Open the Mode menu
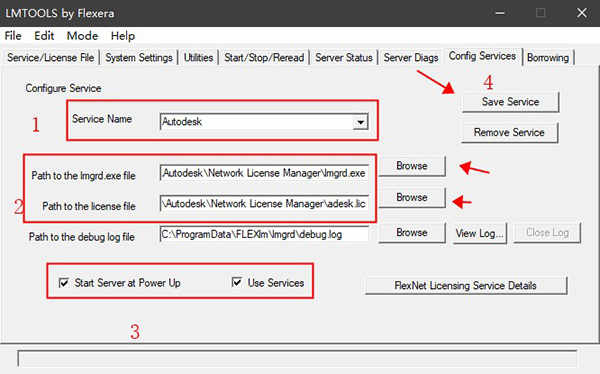Viewport: 600px width, 374px height. pos(82,36)
